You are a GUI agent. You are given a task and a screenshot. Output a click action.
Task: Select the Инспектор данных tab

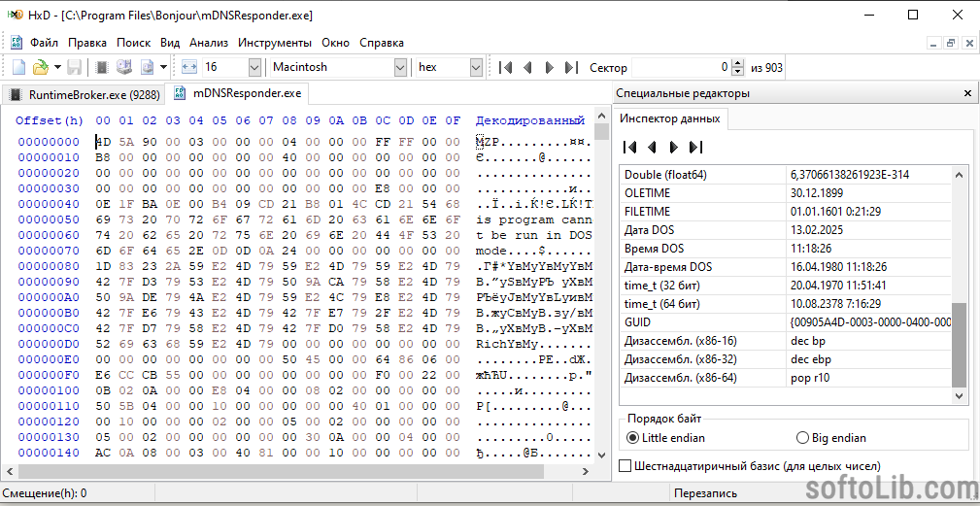(x=669, y=118)
